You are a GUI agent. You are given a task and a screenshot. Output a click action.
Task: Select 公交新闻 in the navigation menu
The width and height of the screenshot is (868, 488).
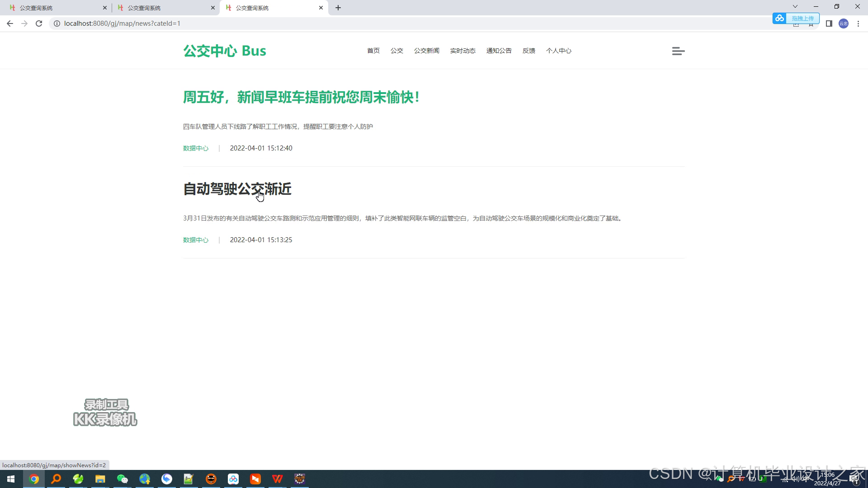point(426,51)
